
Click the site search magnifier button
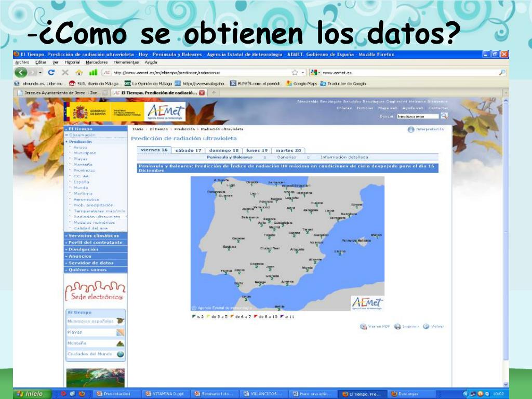click(x=444, y=116)
